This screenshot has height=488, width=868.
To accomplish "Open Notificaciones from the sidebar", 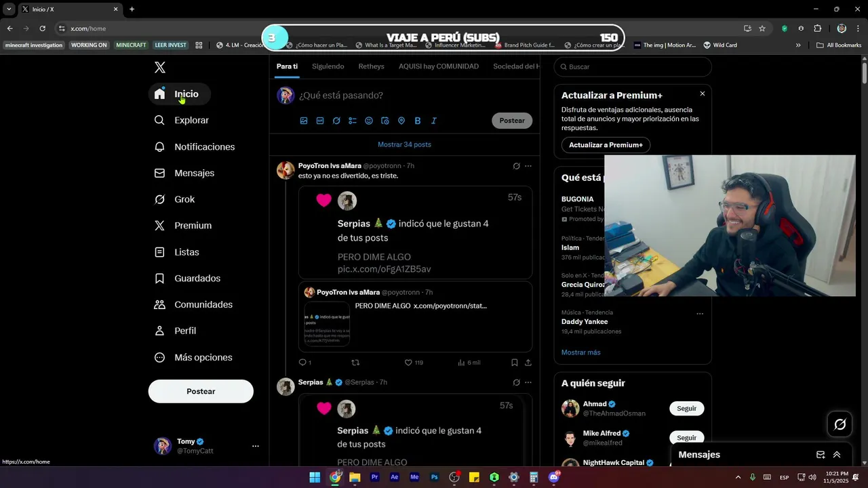I will pyautogui.click(x=194, y=146).
